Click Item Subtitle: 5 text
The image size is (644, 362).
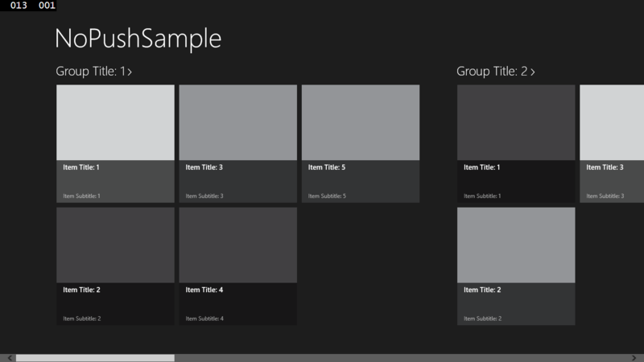(327, 196)
